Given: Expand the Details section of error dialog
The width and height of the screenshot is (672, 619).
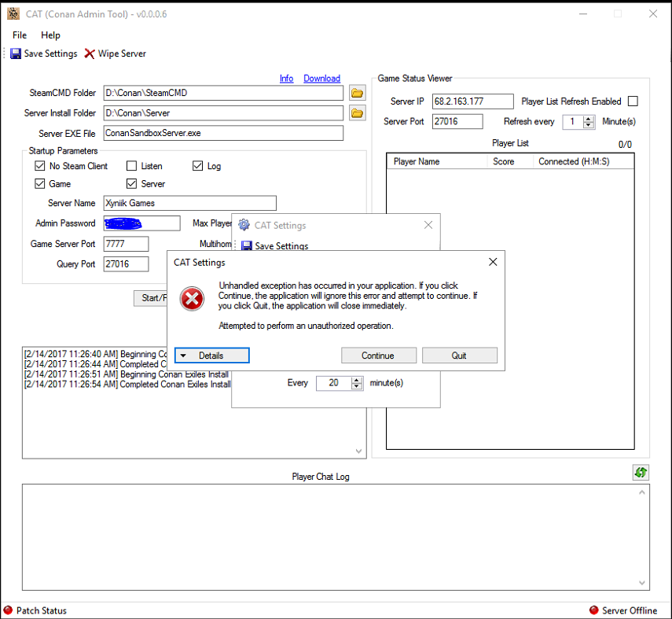Looking at the screenshot, I should coord(211,356).
